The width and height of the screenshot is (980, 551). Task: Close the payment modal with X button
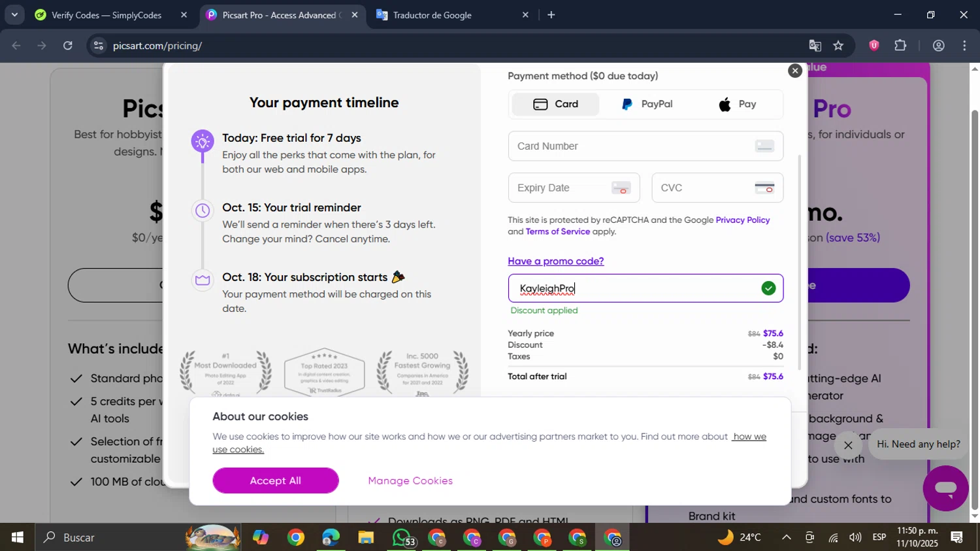pos(794,71)
